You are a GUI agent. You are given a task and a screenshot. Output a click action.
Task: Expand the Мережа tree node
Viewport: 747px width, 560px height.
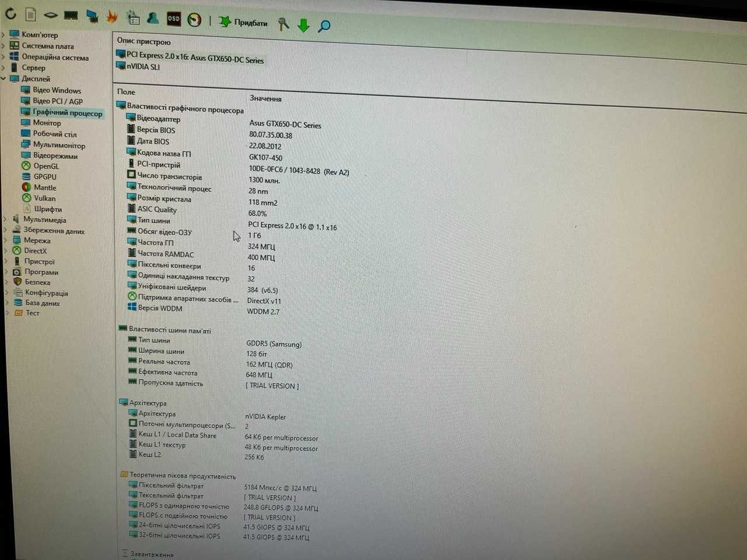(x=6, y=240)
